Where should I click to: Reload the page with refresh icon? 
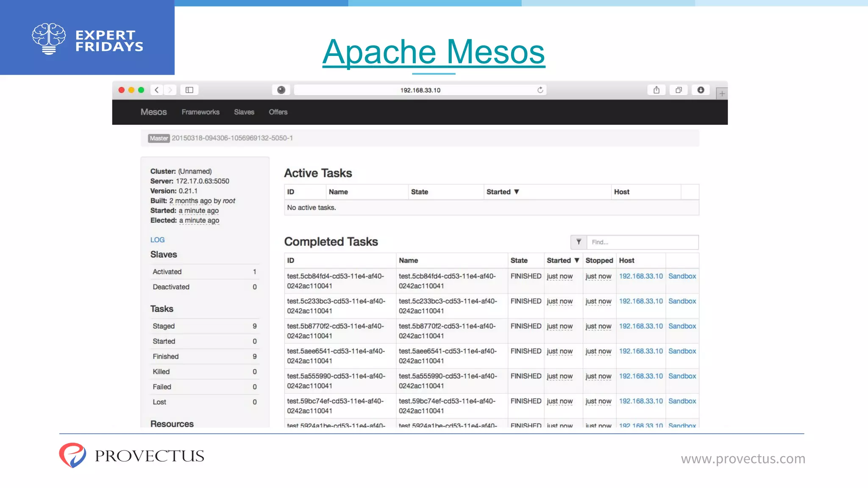[540, 90]
